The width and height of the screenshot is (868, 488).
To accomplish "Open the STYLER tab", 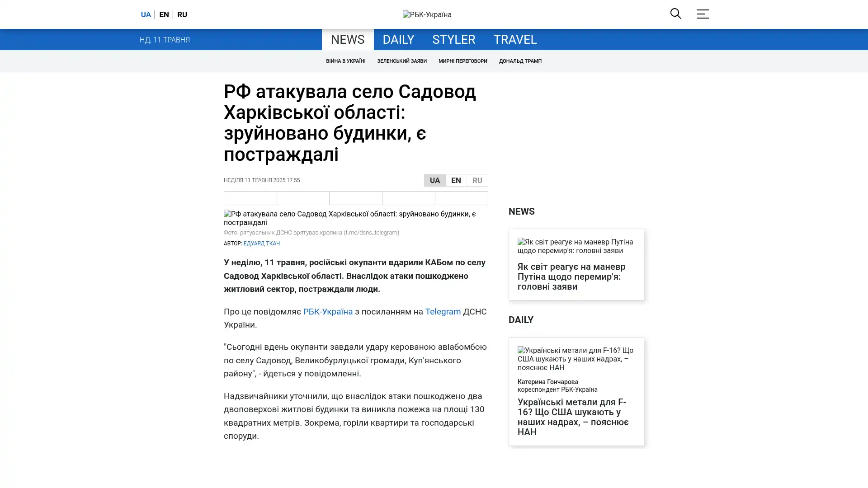I will (453, 40).
